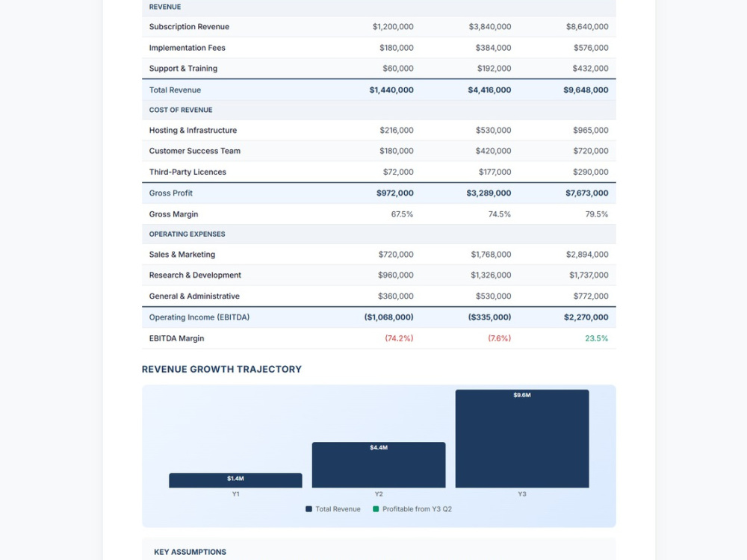Select the $290,000 licences value
The width and height of the screenshot is (747, 560).
(x=590, y=172)
